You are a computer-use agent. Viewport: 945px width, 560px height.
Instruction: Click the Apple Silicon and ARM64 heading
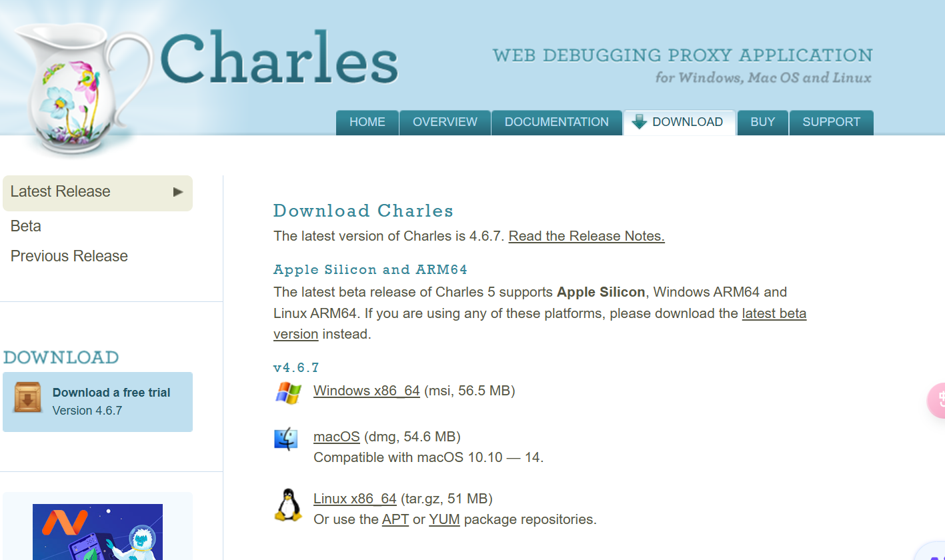click(370, 270)
